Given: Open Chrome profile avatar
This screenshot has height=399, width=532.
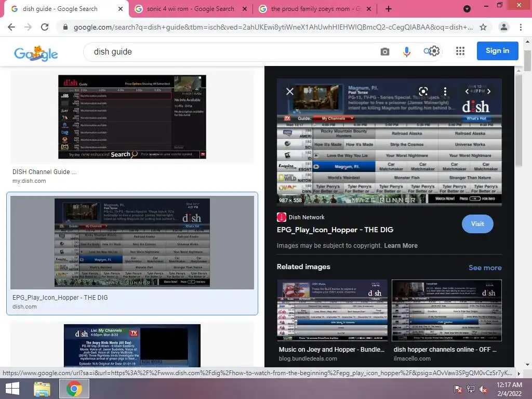Looking at the screenshot, I should [504, 27].
